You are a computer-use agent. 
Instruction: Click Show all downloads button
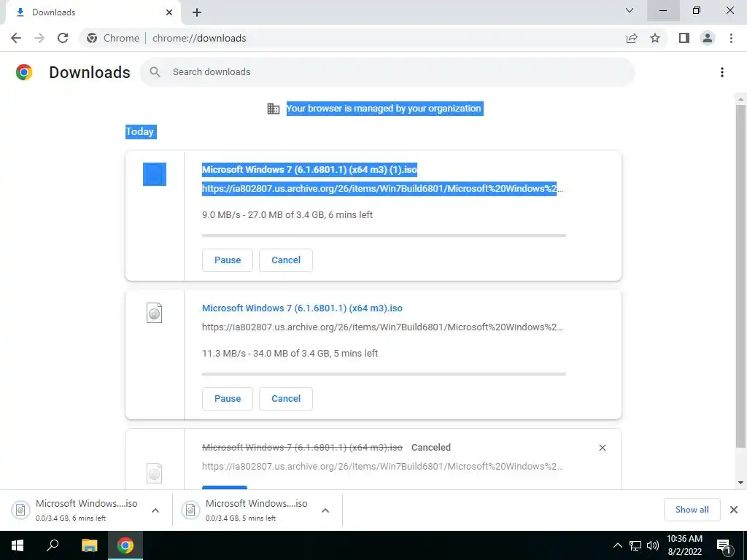692,510
